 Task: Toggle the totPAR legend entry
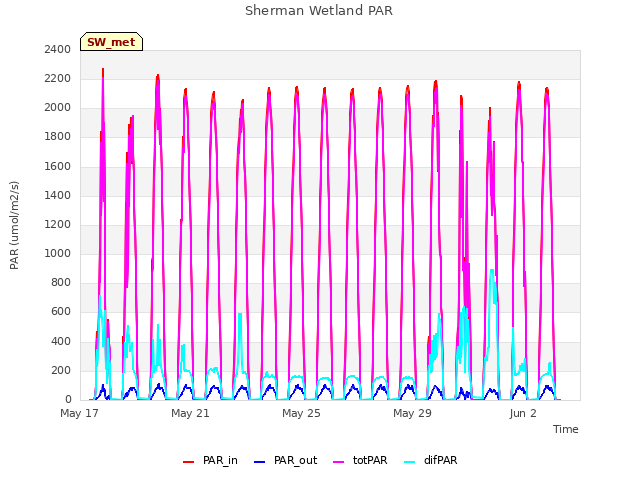pyautogui.click(x=360, y=460)
